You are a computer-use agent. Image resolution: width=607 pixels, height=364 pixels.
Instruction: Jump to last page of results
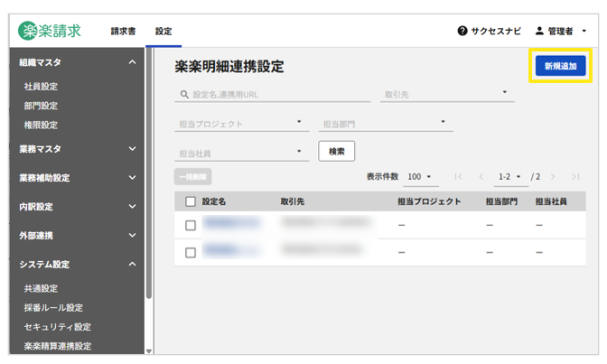pyautogui.click(x=575, y=176)
